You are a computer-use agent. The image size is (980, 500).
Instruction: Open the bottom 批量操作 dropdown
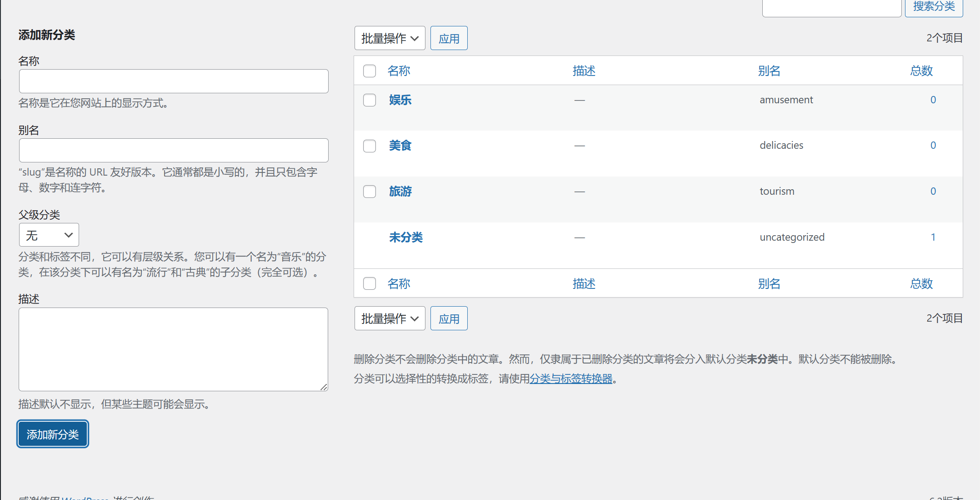[390, 318]
